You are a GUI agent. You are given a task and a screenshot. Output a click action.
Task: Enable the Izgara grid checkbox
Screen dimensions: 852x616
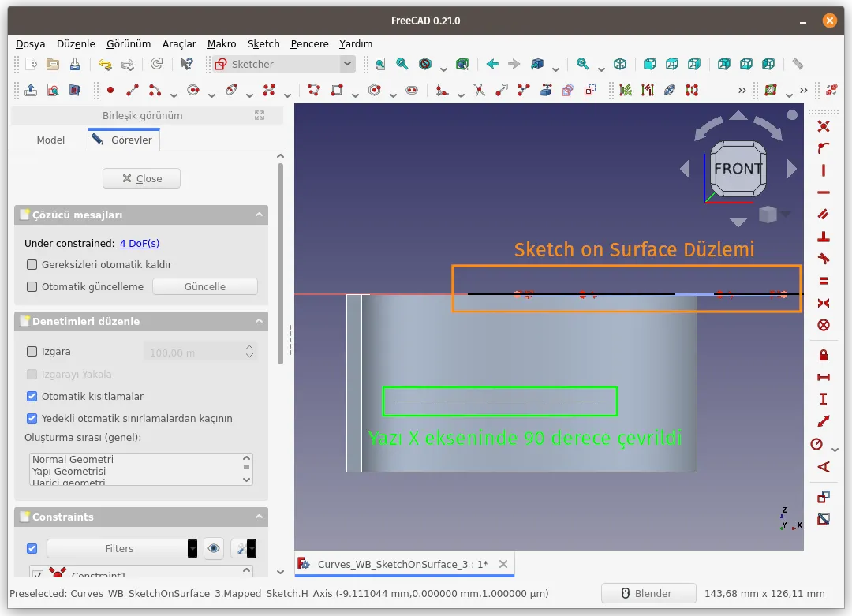click(32, 352)
